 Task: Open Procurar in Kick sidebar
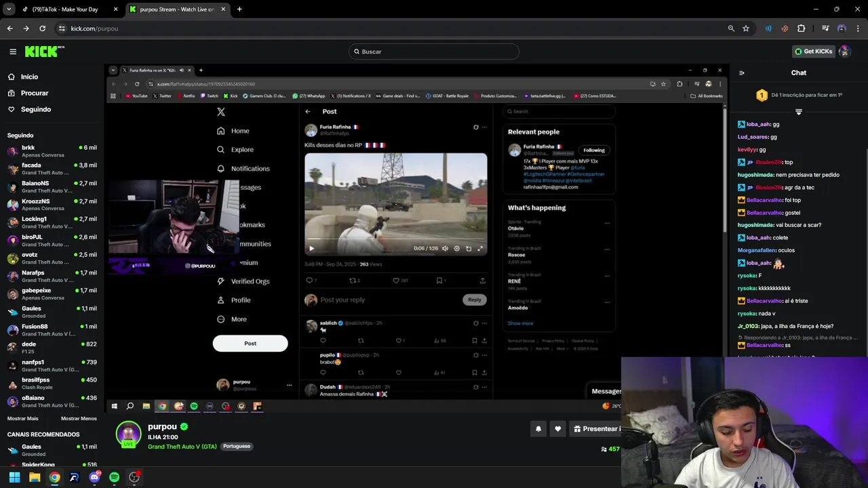tap(34, 93)
